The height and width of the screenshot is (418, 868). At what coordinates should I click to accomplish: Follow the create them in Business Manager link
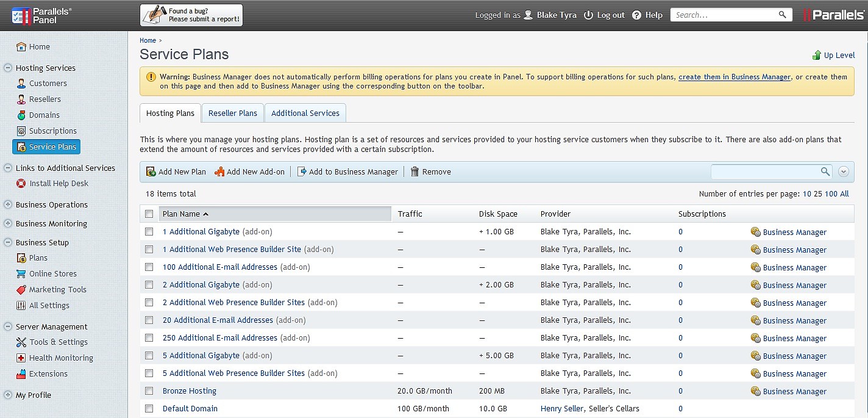(735, 77)
